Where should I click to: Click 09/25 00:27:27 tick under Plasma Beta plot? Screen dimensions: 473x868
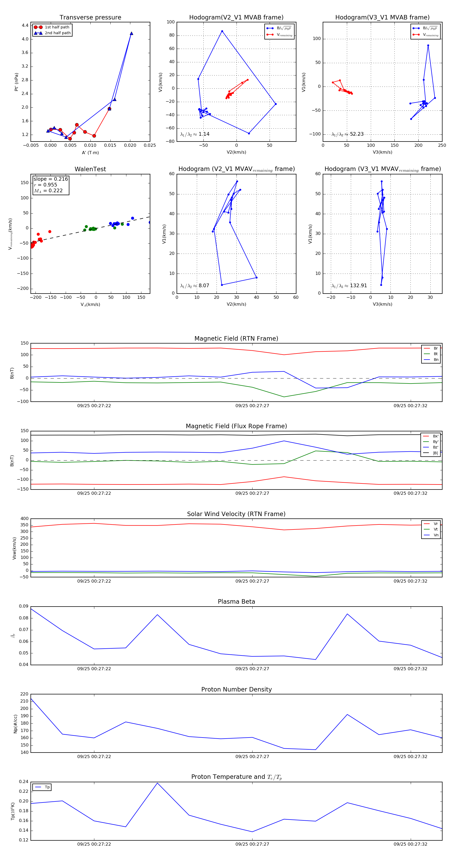(x=252, y=669)
